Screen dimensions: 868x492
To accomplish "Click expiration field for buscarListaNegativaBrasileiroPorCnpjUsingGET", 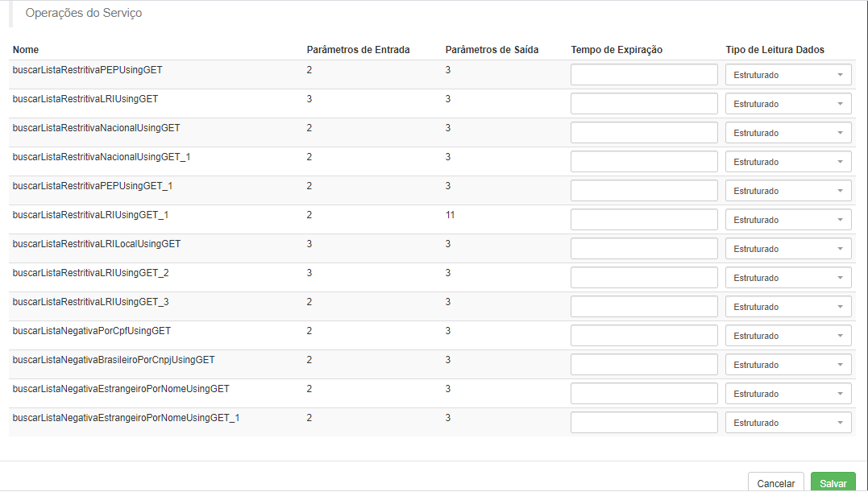I will coord(645,364).
